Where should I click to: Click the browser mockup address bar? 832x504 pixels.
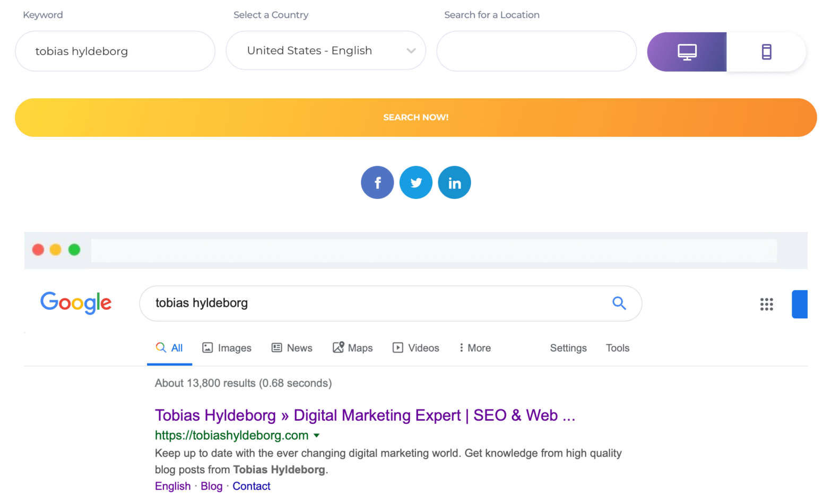434,250
